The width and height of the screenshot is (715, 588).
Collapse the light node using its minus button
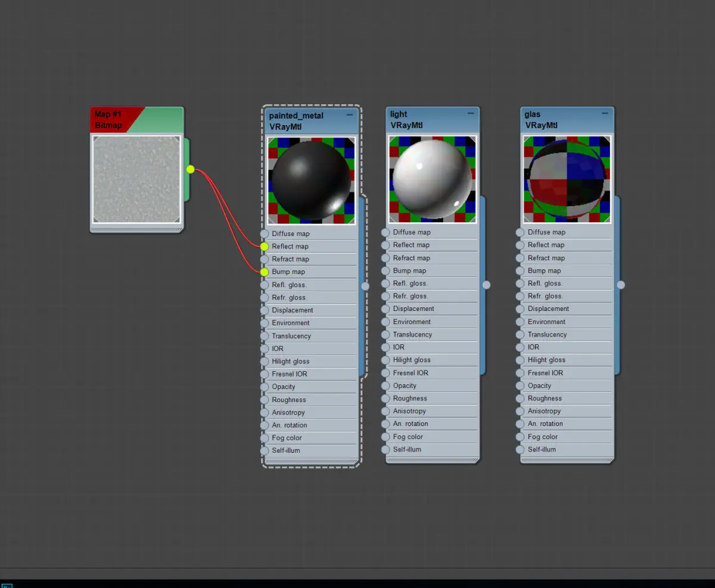[471, 113]
